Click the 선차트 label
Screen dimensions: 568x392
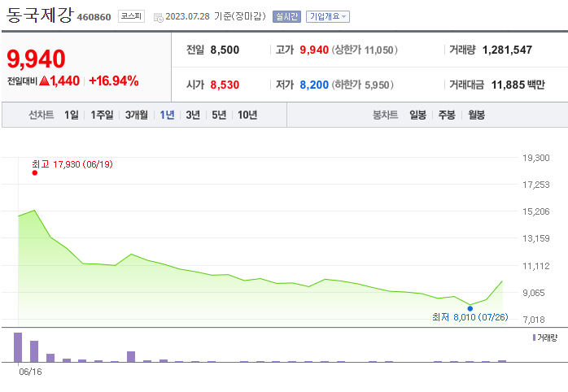coord(42,115)
